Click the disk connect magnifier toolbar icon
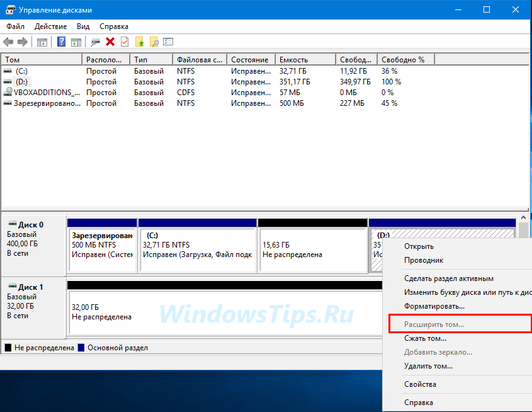 point(95,42)
